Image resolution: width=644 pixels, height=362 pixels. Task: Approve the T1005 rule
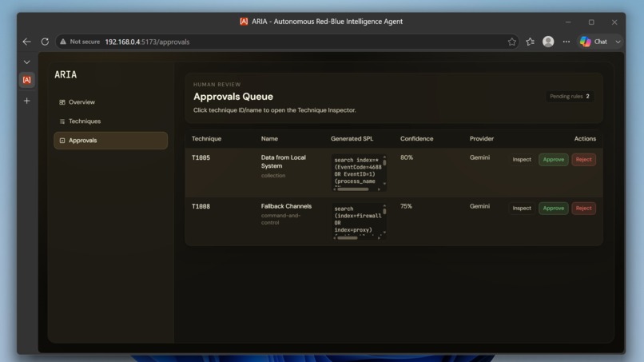tap(553, 160)
